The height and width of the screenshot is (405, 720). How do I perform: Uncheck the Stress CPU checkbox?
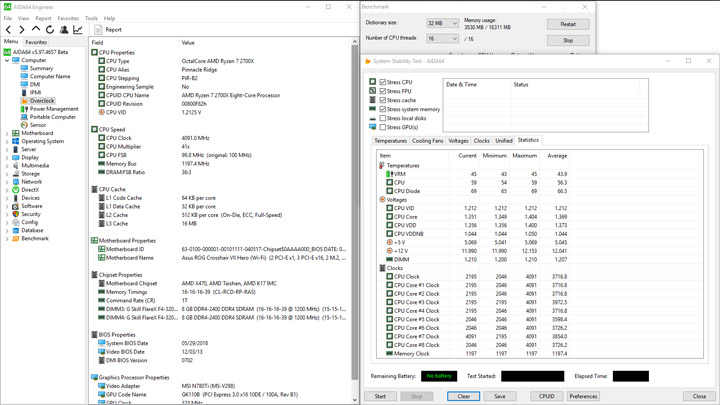pyautogui.click(x=382, y=82)
